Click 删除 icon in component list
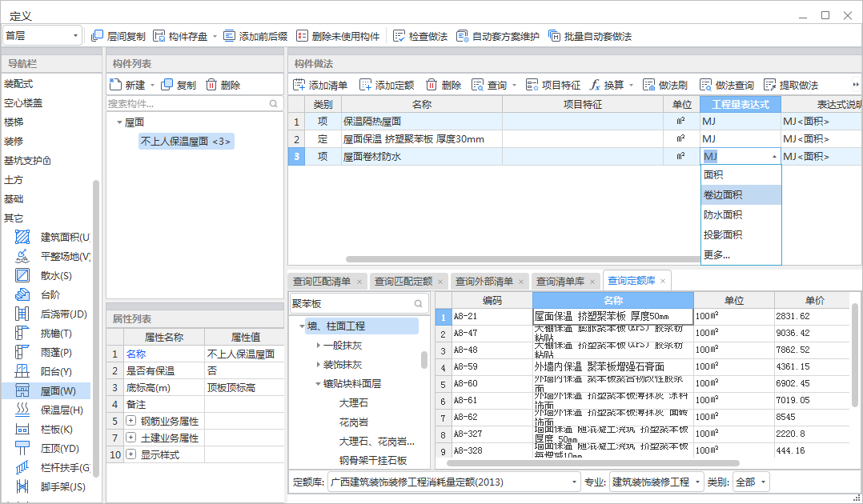The width and height of the screenshot is (863, 504). pos(211,85)
